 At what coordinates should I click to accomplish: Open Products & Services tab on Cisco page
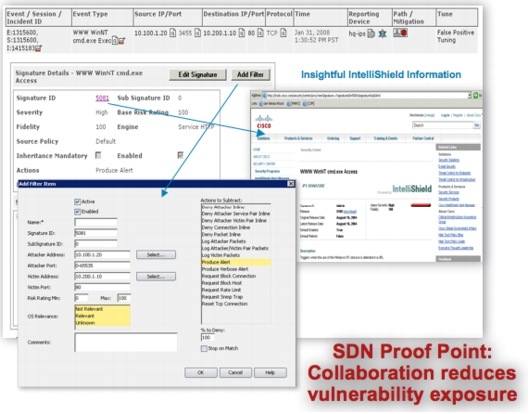pyautogui.click(x=298, y=138)
